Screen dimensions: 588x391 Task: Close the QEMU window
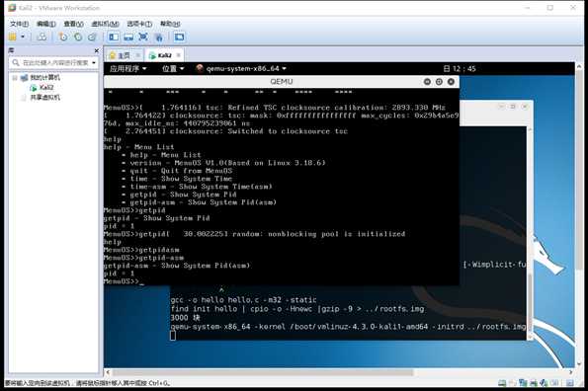click(x=451, y=81)
